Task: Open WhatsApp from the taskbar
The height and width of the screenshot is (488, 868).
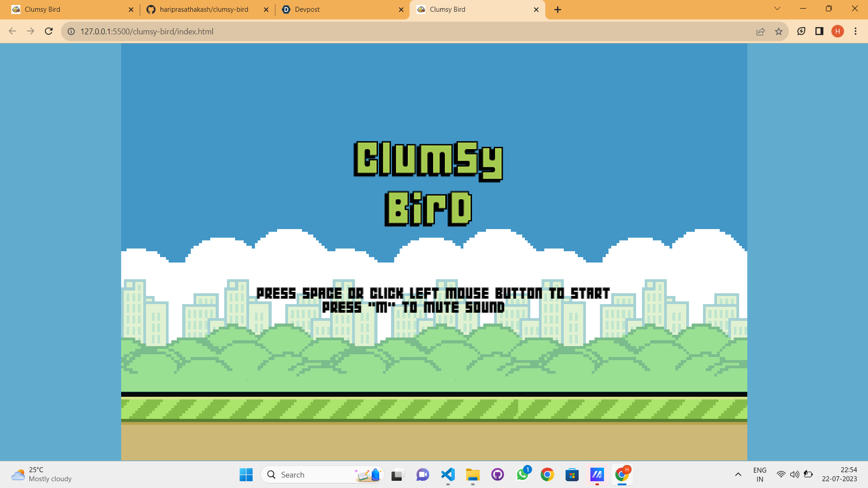Action: pyautogui.click(x=523, y=474)
